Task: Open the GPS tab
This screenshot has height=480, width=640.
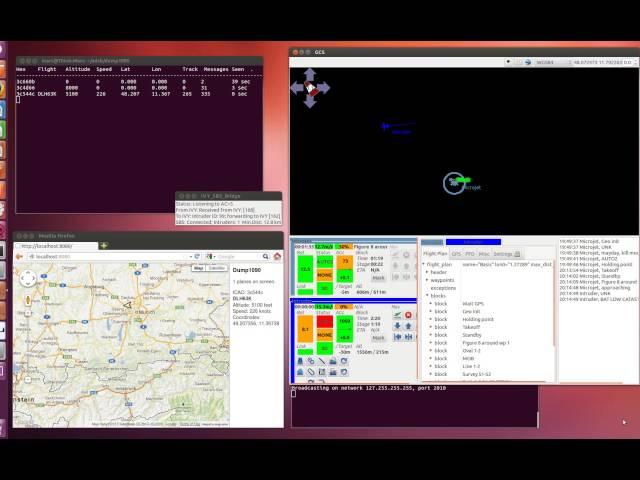Action: pyautogui.click(x=456, y=254)
